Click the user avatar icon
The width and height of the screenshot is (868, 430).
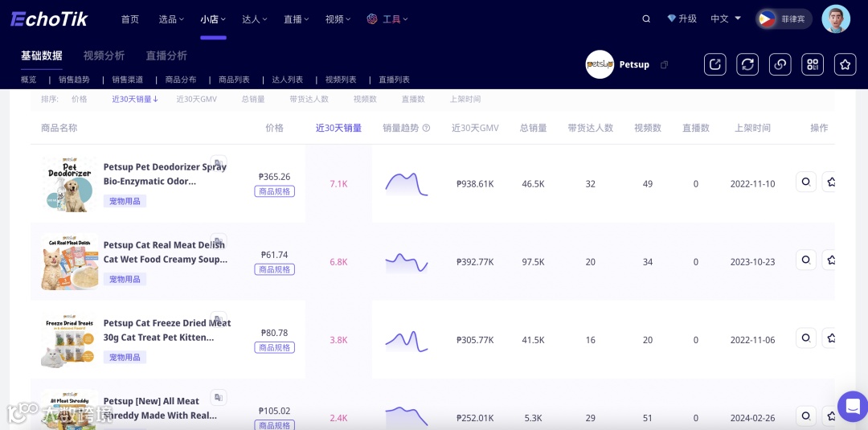(836, 18)
